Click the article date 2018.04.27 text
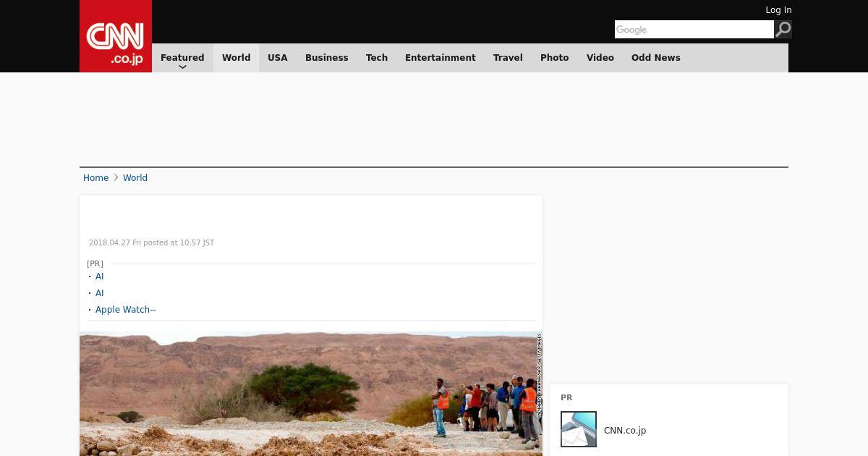 tap(151, 243)
